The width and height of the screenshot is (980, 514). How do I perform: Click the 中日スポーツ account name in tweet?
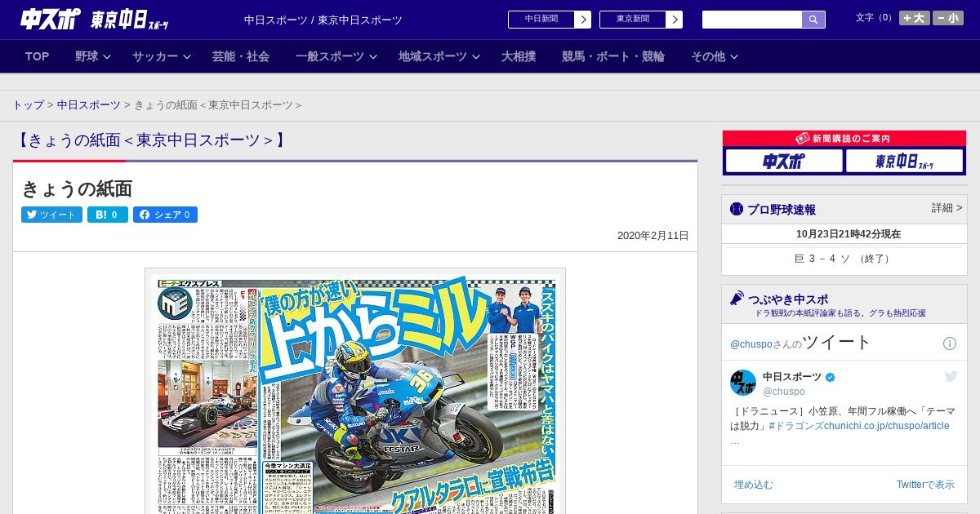[x=792, y=377]
